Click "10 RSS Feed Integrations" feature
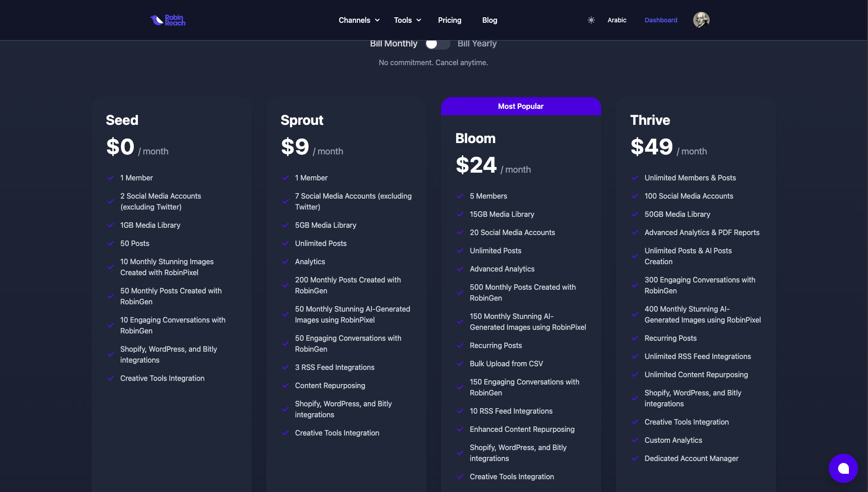Image resolution: width=868 pixels, height=492 pixels. point(511,411)
